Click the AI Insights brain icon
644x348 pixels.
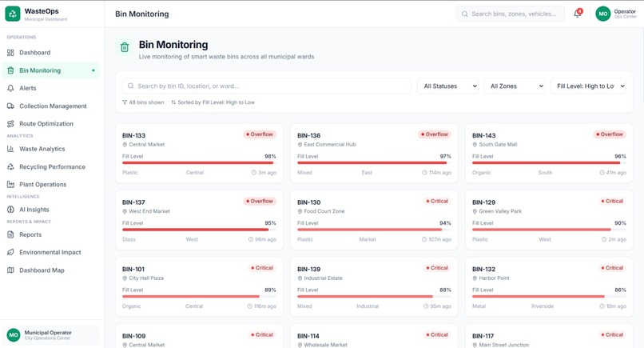(x=10, y=210)
